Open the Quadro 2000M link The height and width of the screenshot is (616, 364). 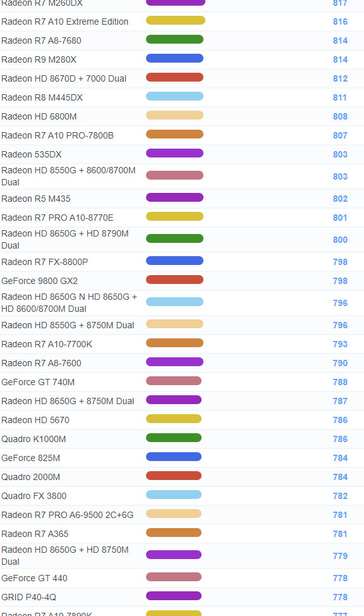(30, 477)
